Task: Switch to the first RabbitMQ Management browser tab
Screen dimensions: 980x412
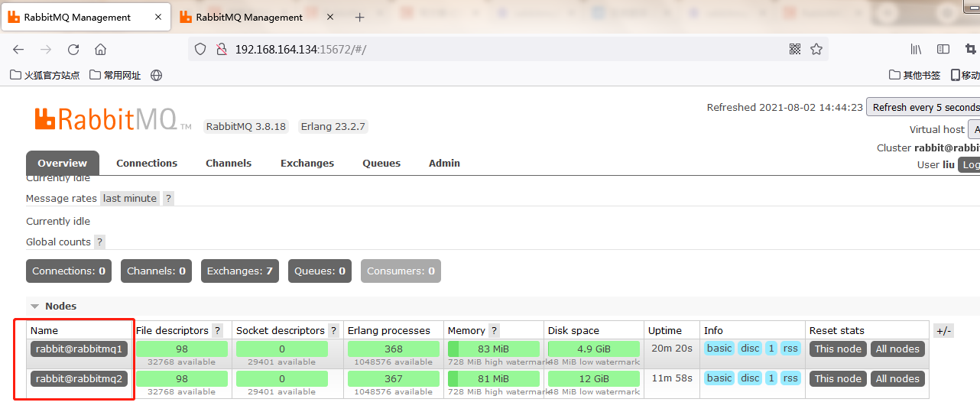Action: coord(85,17)
